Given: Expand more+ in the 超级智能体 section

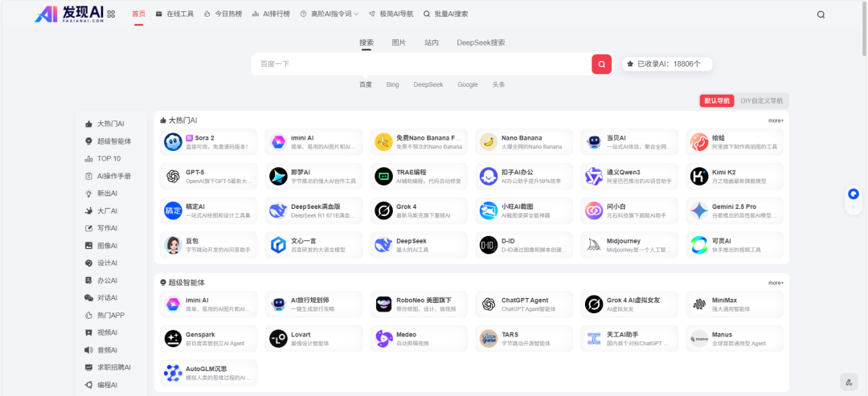Looking at the screenshot, I should pyautogui.click(x=776, y=284).
